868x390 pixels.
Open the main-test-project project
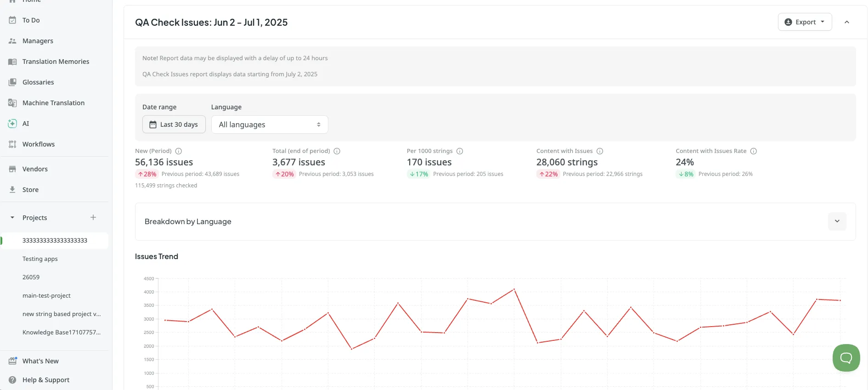point(46,295)
